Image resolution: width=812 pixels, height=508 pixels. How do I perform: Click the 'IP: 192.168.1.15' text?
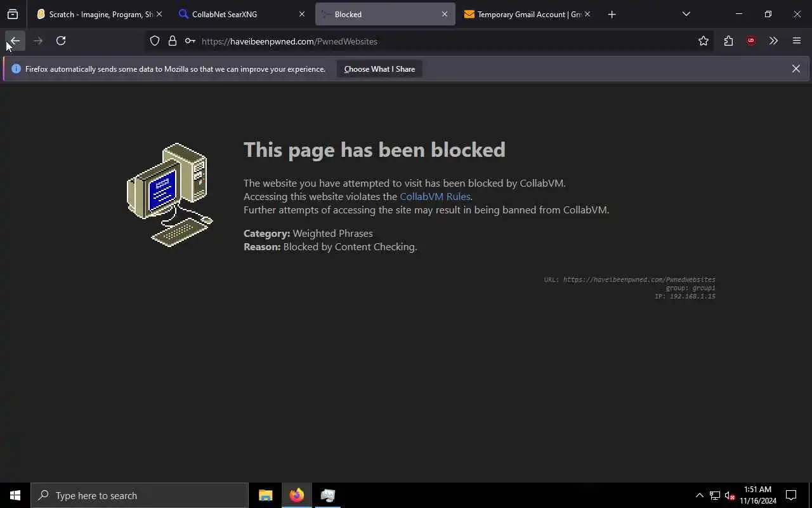(x=685, y=297)
